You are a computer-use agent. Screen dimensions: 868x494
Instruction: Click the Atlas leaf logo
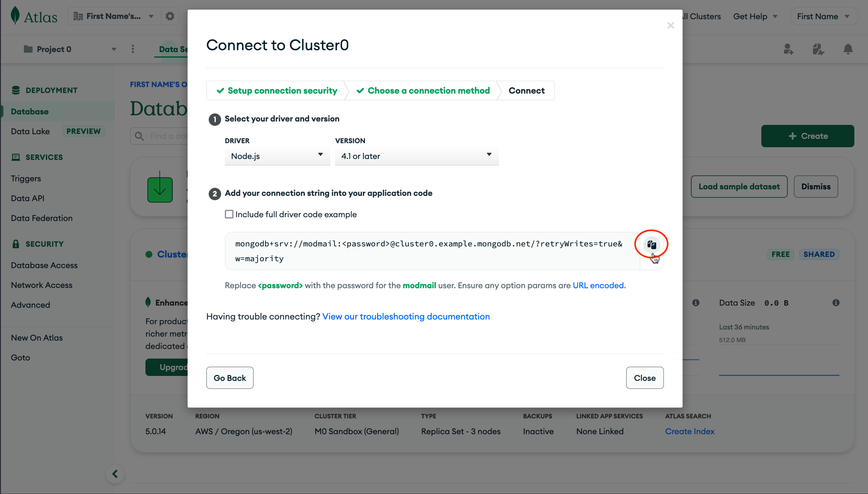15,15
